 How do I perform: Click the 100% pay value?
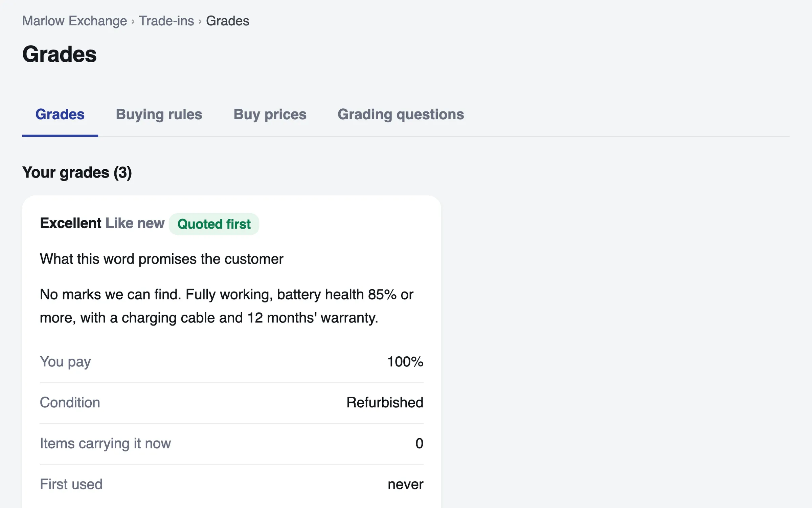coord(405,362)
